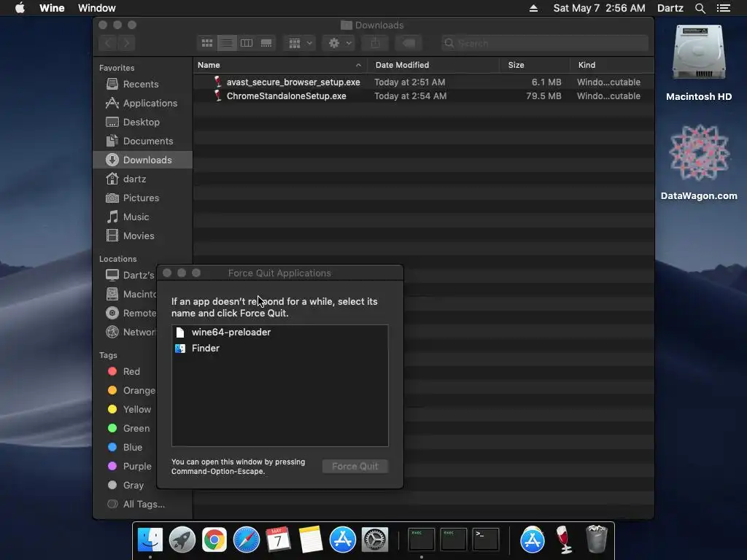Open System Preferences from the Dock
The image size is (747, 560).
pyautogui.click(x=375, y=540)
